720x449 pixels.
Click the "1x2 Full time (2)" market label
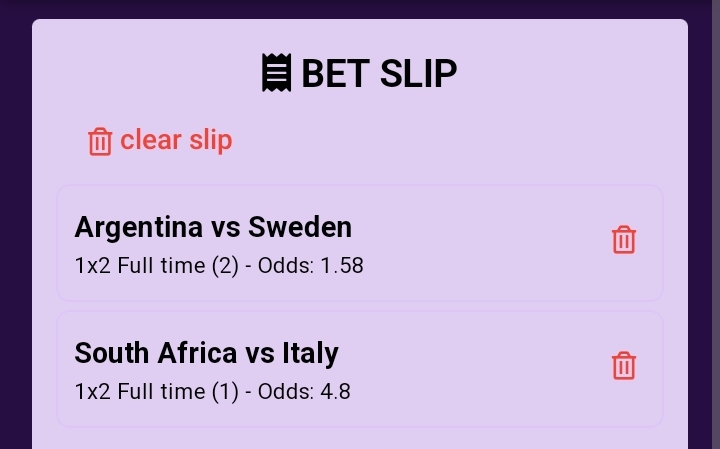(x=156, y=266)
